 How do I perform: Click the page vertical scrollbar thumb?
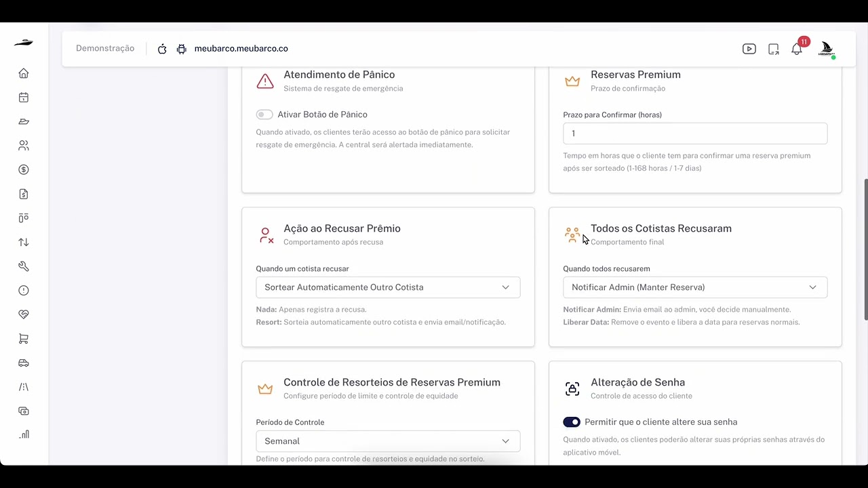865,249
